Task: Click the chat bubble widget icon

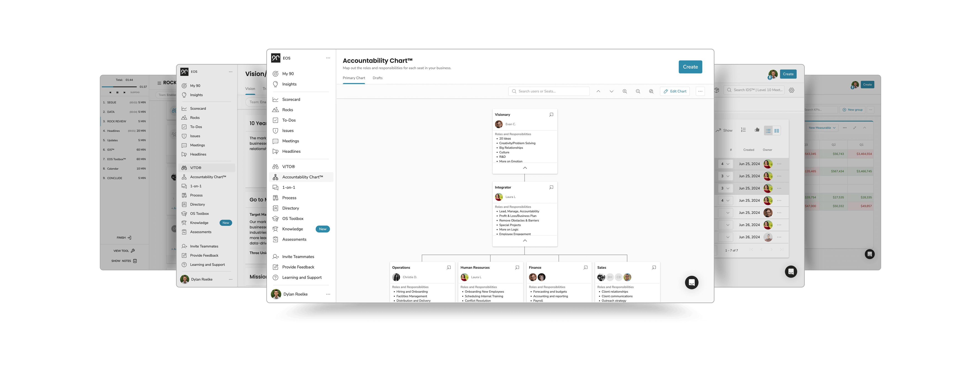Action: click(692, 283)
